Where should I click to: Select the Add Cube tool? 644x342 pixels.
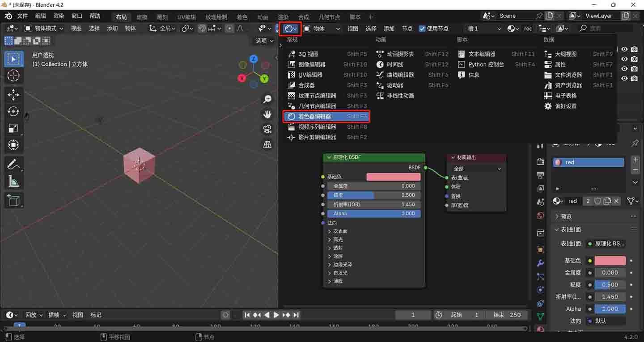click(x=13, y=201)
